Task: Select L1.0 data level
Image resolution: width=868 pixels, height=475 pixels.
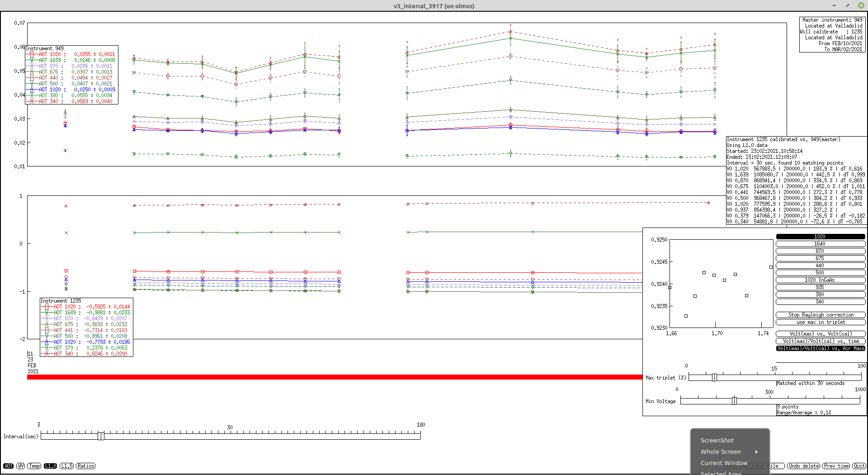Action: coord(50,466)
